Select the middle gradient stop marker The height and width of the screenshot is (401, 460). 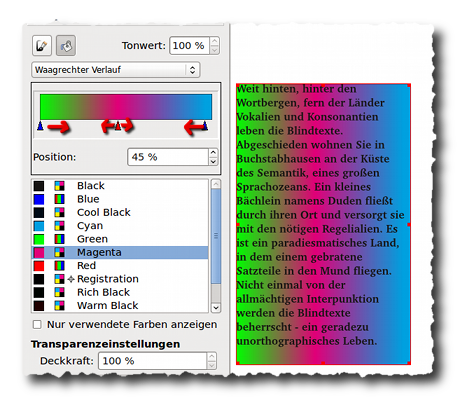pos(118,126)
